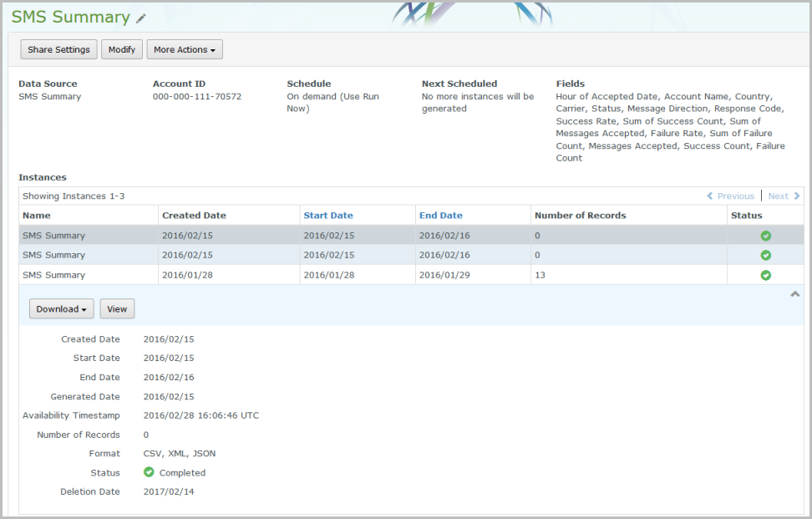The image size is (812, 519).
Task: Select the SMS Summary row created 2016/01/28
Action: [x=411, y=275]
